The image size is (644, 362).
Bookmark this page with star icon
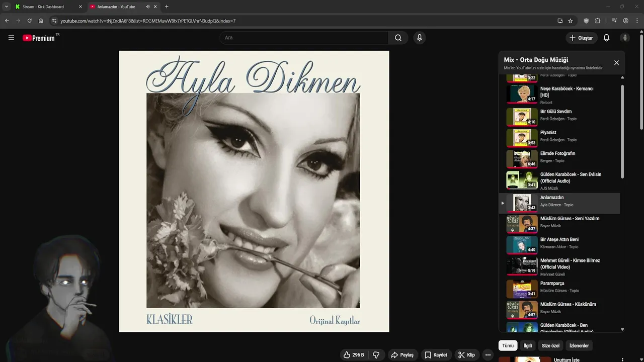click(571, 21)
